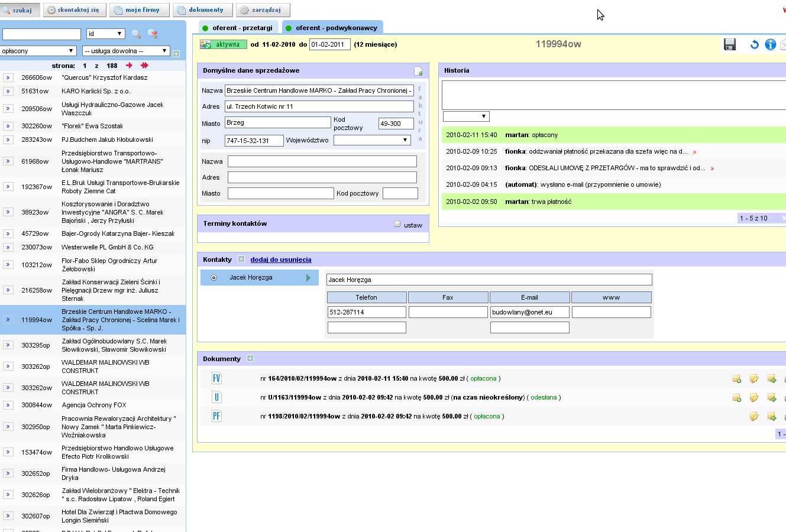Click edit pencil icon on invoice 164/2010/02 row

[x=754, y=379]
